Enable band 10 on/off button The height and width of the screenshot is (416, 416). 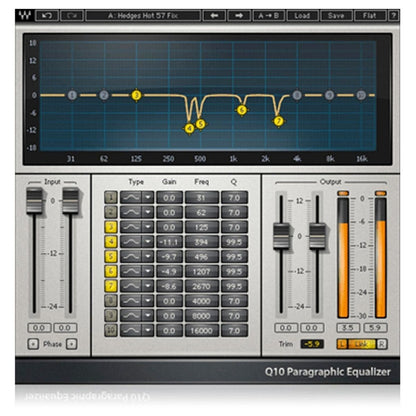point(111,330)
